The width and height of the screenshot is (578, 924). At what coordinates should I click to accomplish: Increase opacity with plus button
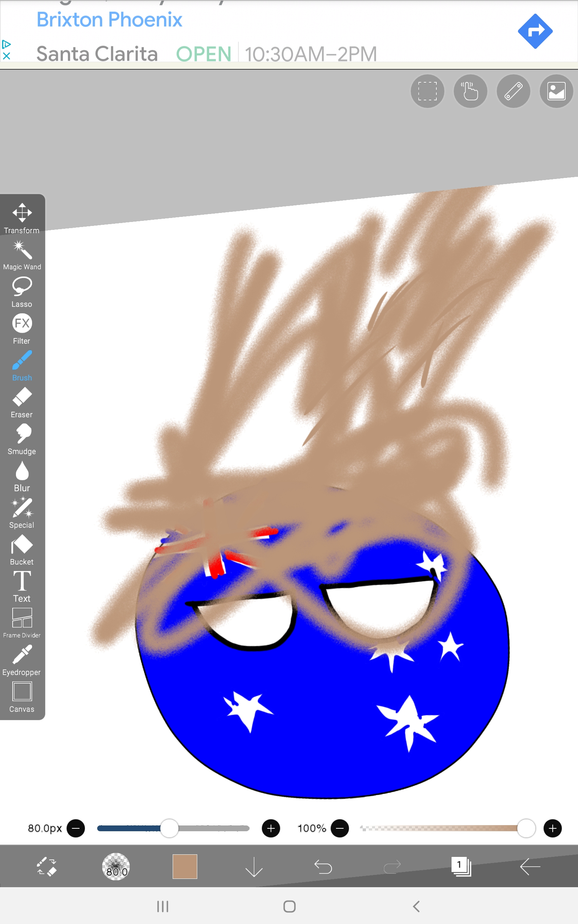553,828
